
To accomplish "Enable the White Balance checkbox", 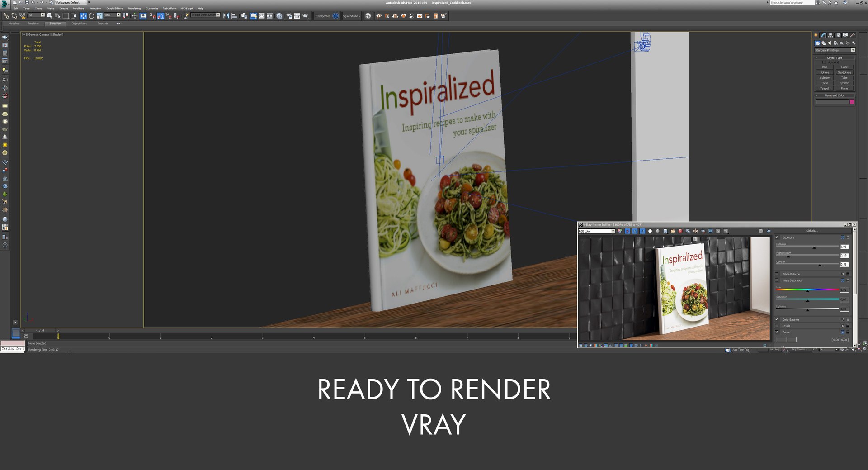I will pyautogui.click(x=777, y=274).
